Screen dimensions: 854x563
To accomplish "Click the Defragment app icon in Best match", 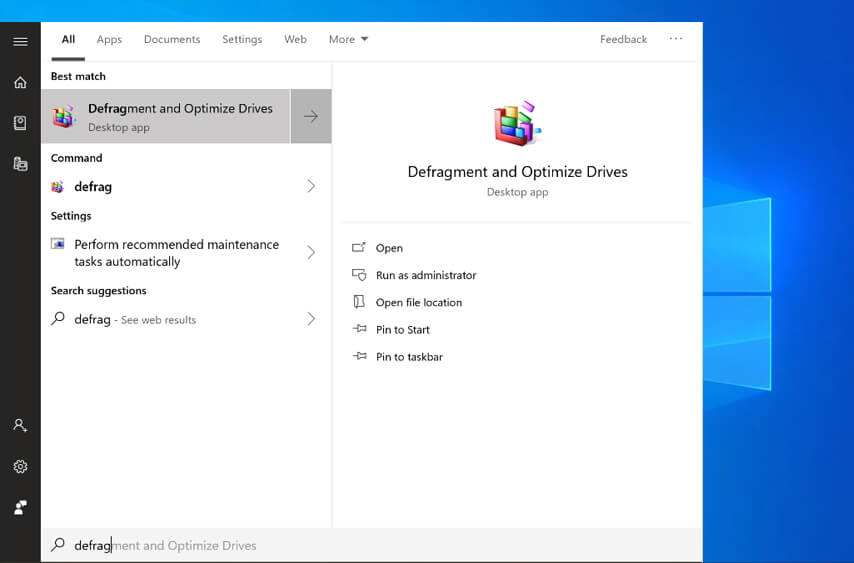I will click(x=64, y=117).
